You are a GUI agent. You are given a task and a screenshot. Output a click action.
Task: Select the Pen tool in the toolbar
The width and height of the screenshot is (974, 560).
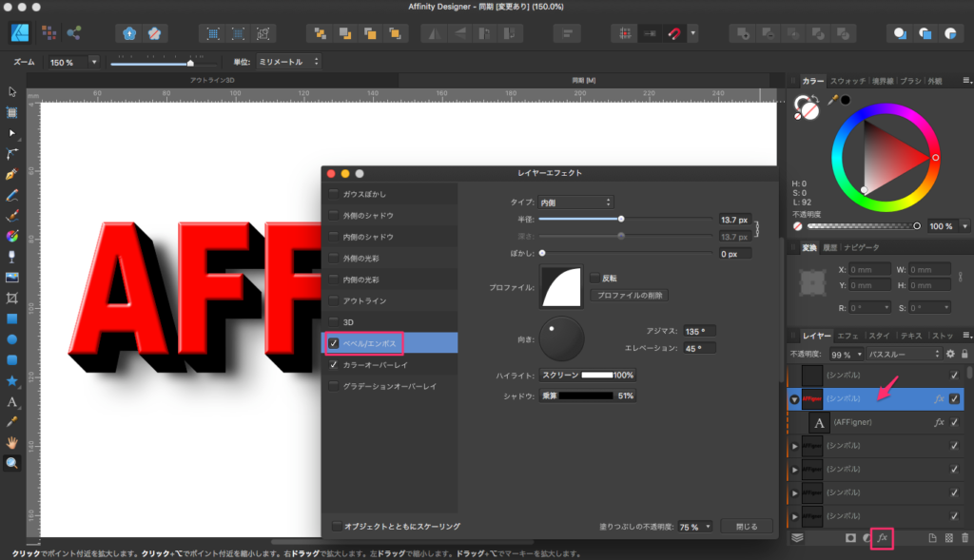12,174
